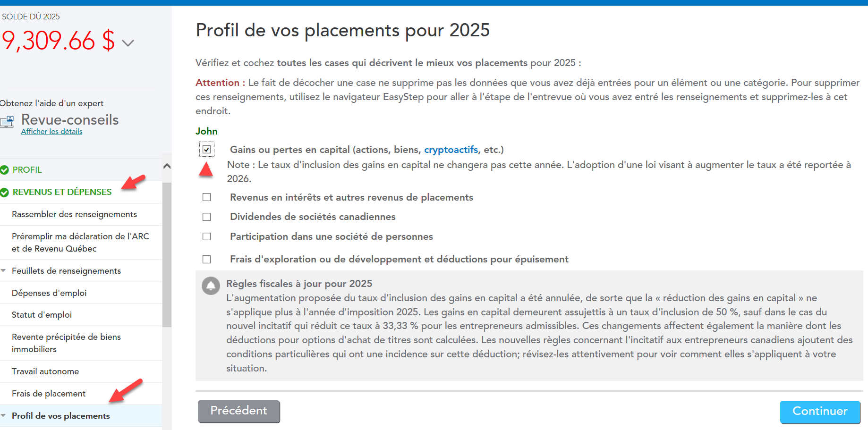Expand the balance owing dropdown chevron
Viewport: 868px width, 430px height.
tap(128, 43)
